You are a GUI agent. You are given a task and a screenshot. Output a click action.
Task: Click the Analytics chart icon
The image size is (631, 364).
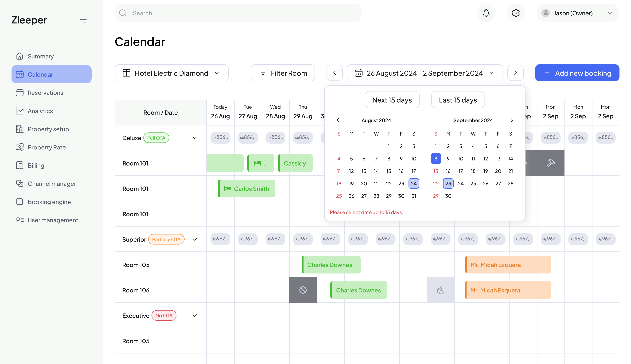19,111
